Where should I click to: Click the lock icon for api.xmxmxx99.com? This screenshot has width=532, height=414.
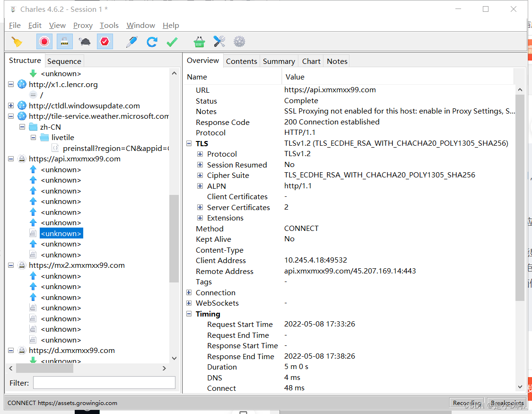tap(22, 159)
